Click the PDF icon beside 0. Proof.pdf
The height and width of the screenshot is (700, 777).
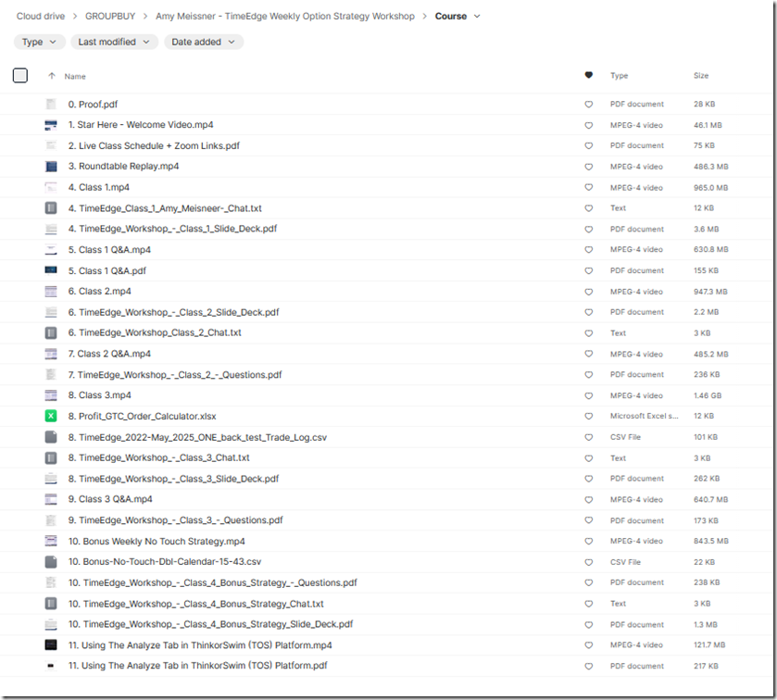tap(51, 105)
